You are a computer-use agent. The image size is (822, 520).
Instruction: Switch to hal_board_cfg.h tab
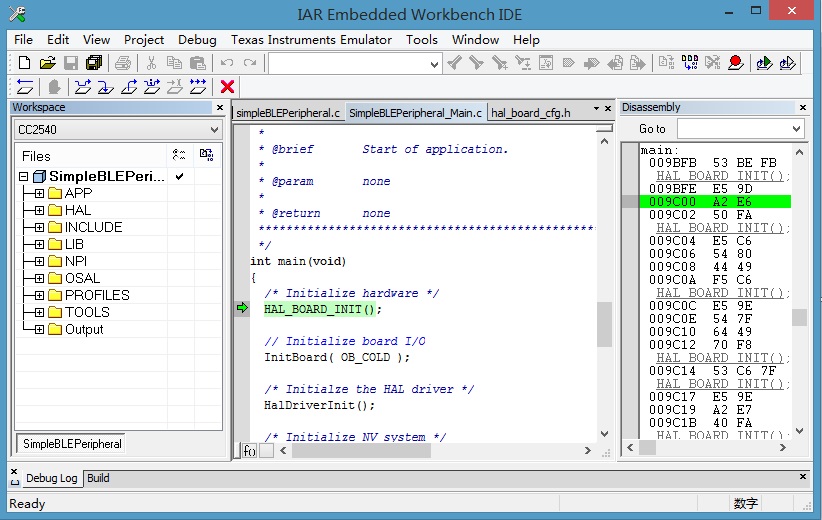(x=531, y=113)
